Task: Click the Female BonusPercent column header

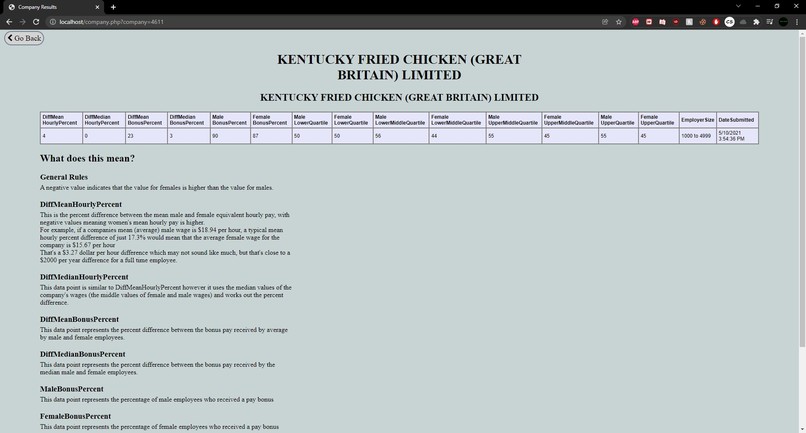Action: pos(271,120)
